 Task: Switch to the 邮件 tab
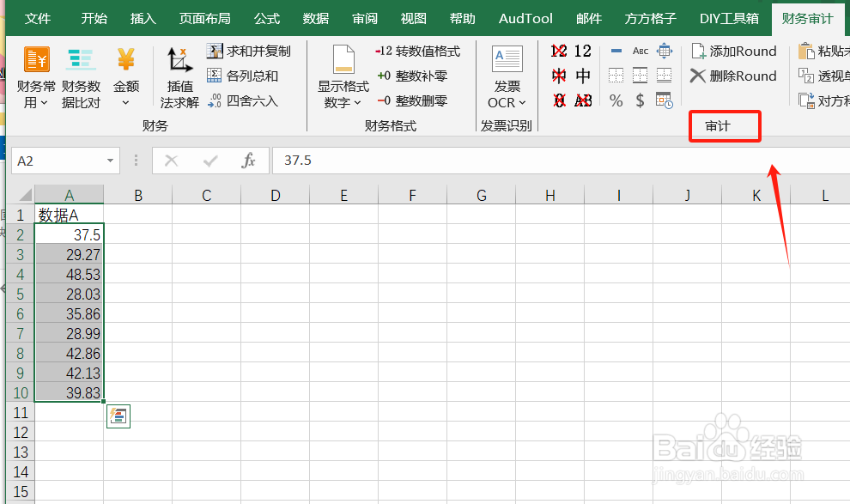coord(589,18)
